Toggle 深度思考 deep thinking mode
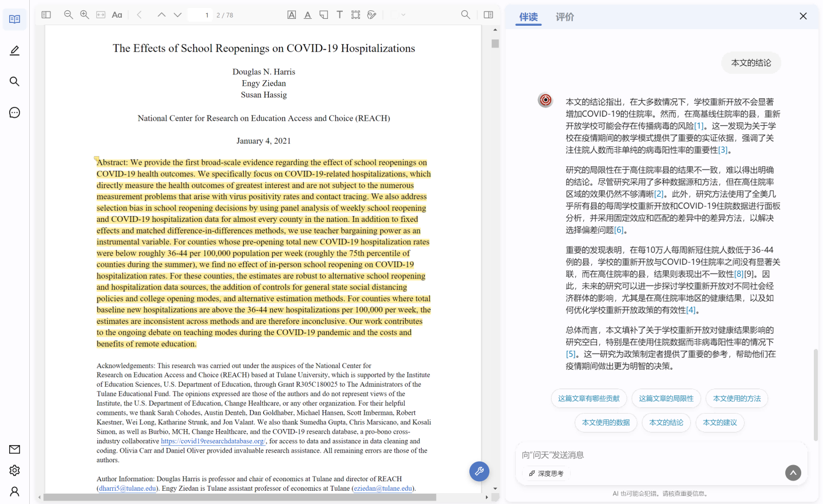The image size is (823, 504). 547,474
